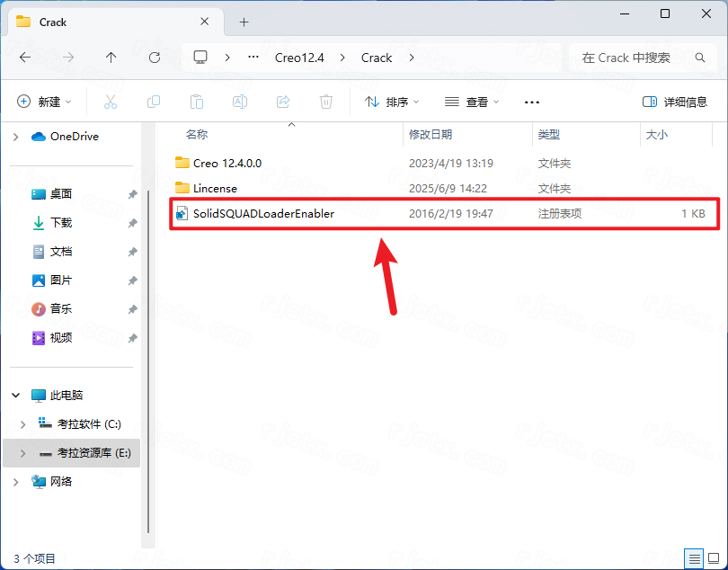Click the 注册表项 type cell
The height and width of the screenshot is (570, 728).
click(x=559, y=214)
